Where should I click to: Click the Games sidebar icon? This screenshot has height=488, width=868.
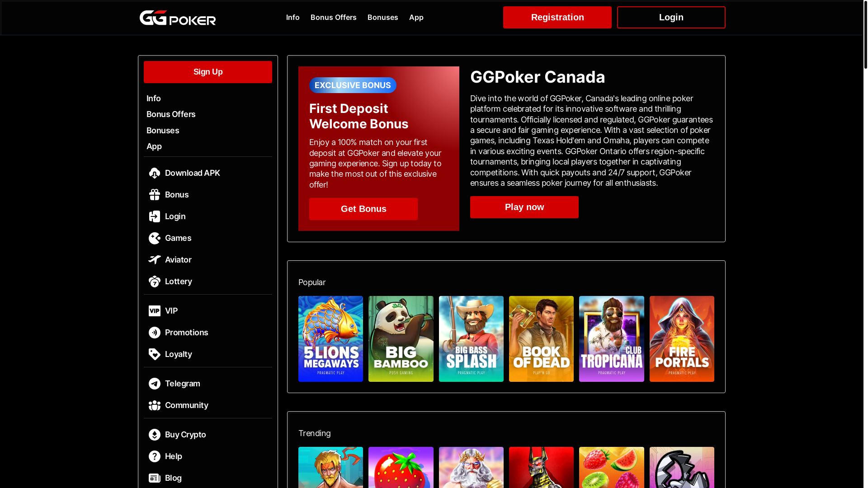155,238
